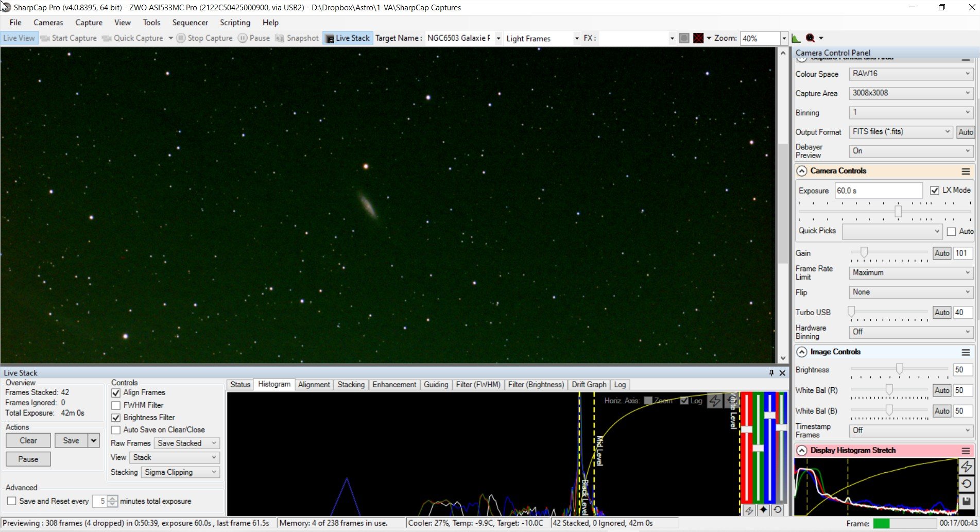980x532 pixels.
Task: Adjust the Brightness slider handle
Action: point(899,369)
